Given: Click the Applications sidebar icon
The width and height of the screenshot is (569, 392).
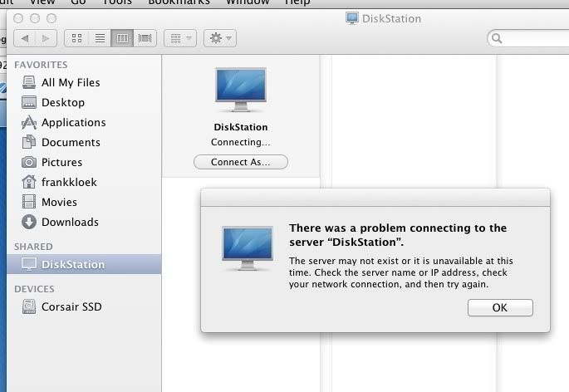Looking at the screenshot, I should [29, 122].
